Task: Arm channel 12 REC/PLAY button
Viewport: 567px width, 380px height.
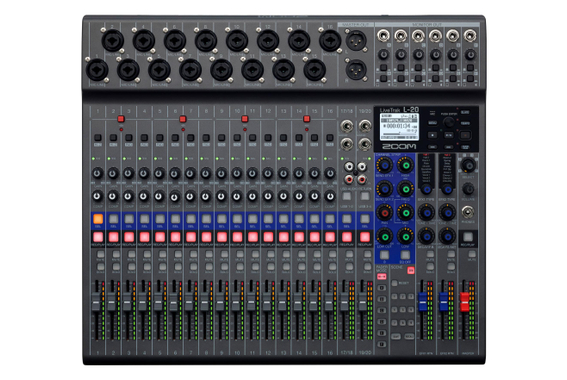Action: [x=268, y=237]
